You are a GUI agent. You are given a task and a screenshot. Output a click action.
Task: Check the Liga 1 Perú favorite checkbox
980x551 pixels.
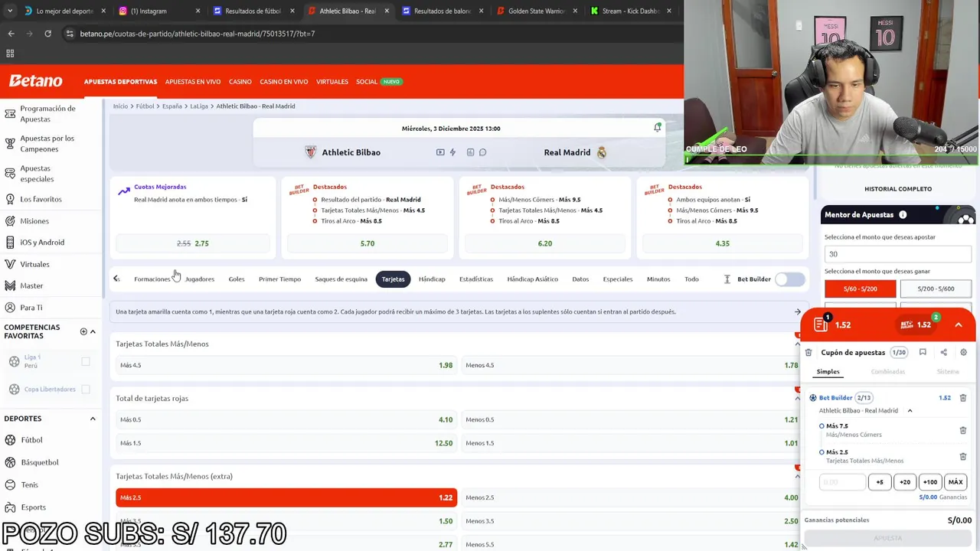(86, 361)
